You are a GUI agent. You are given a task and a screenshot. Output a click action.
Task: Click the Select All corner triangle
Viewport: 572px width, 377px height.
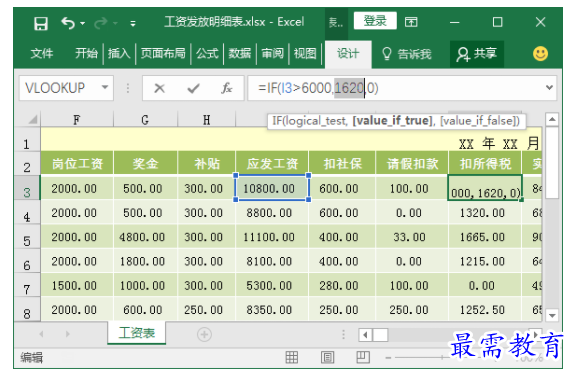pyautogui.click(x=32, y=119)
